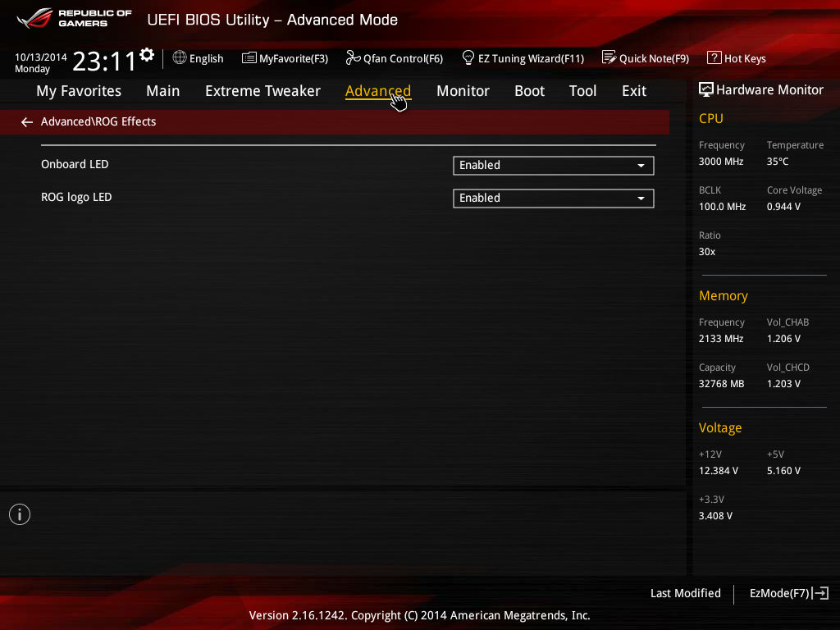This screenshot has height=630, width=840.
Task: Switch to EzMode(F7)
Action: pos(789,593)
